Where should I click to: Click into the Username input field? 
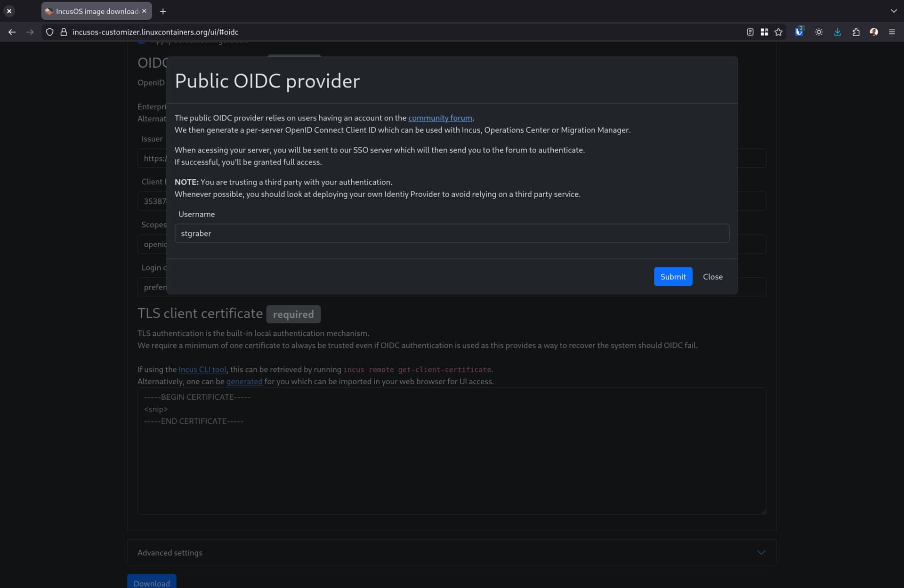tap(451, 233)
